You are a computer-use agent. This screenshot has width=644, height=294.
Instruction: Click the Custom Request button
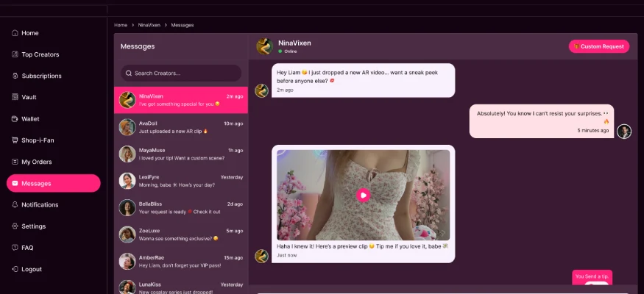(x=599, y=46)
